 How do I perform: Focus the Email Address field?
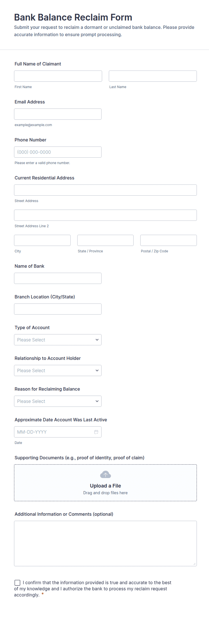coord(58,114)
